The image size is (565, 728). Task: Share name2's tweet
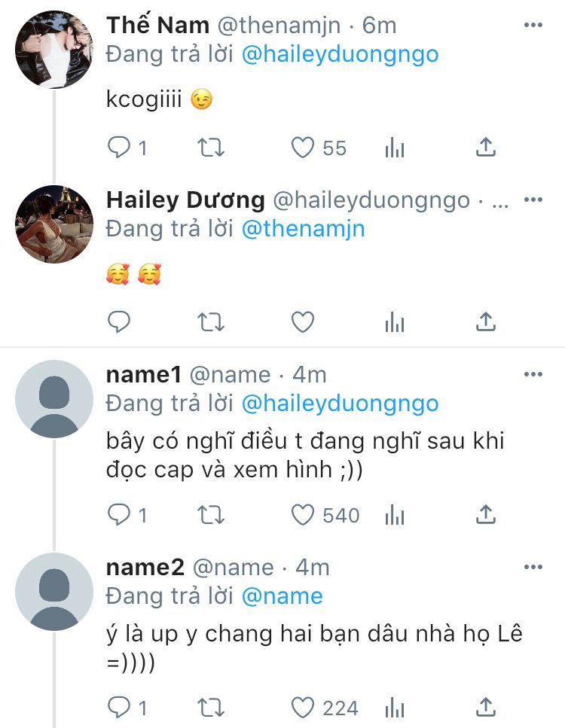coord(486,707)
